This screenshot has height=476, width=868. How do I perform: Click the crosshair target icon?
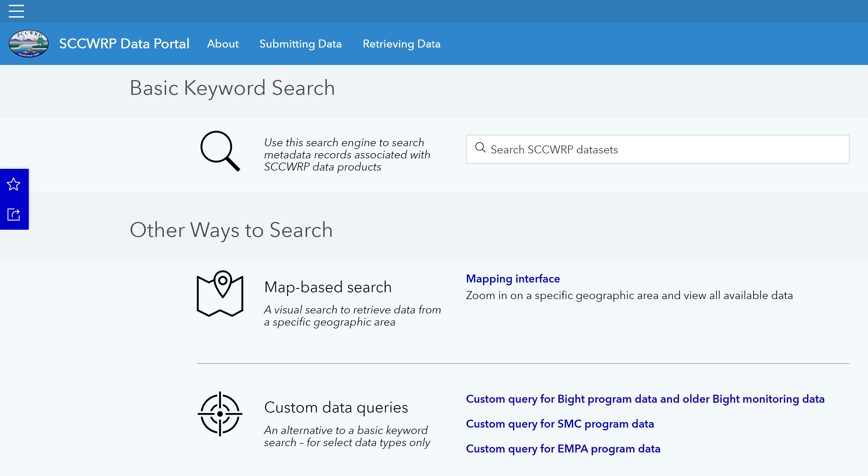(x=220, y=414)
